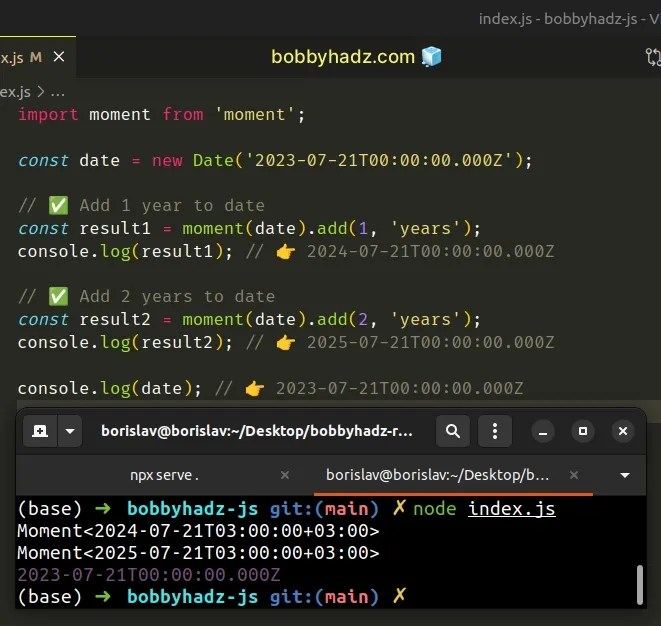Minimize the terminal window
Image resolution: width=661 pixels, height=626 pixels.
[543, 431]
